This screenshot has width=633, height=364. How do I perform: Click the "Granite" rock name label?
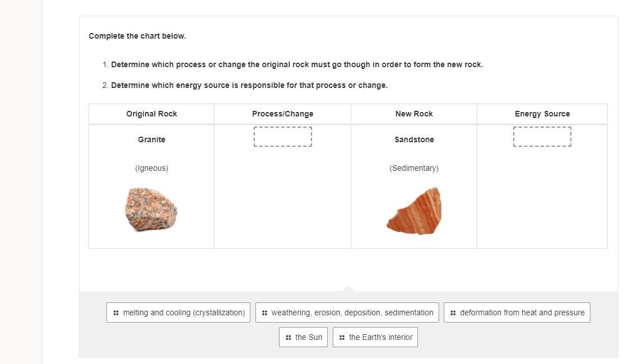(x=152, y=139)
